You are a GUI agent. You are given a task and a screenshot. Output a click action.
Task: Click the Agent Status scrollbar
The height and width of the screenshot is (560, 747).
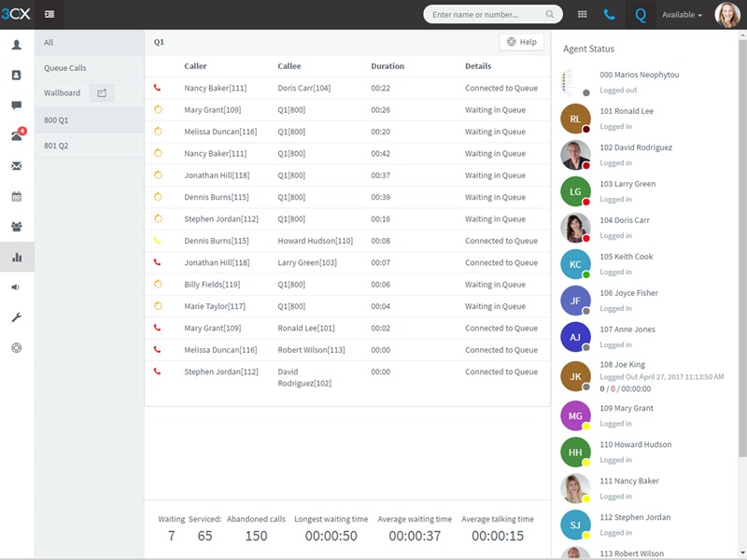point(742,247)
